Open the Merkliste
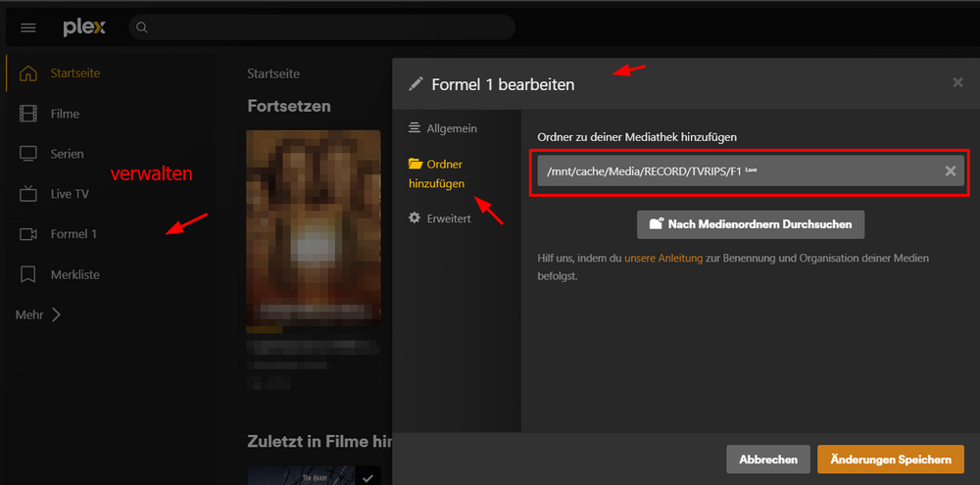 click(x=75, y=274)
